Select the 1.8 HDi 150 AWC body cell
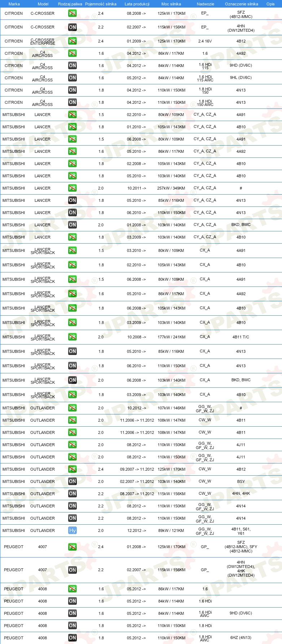Image resolution: width=282 pixels, height=644 pixels. 205,103
